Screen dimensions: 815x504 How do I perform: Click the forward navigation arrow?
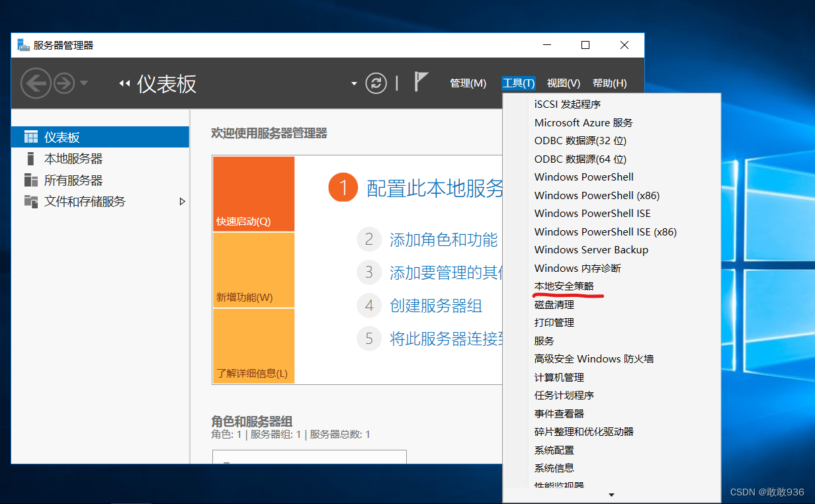[64, 83]
